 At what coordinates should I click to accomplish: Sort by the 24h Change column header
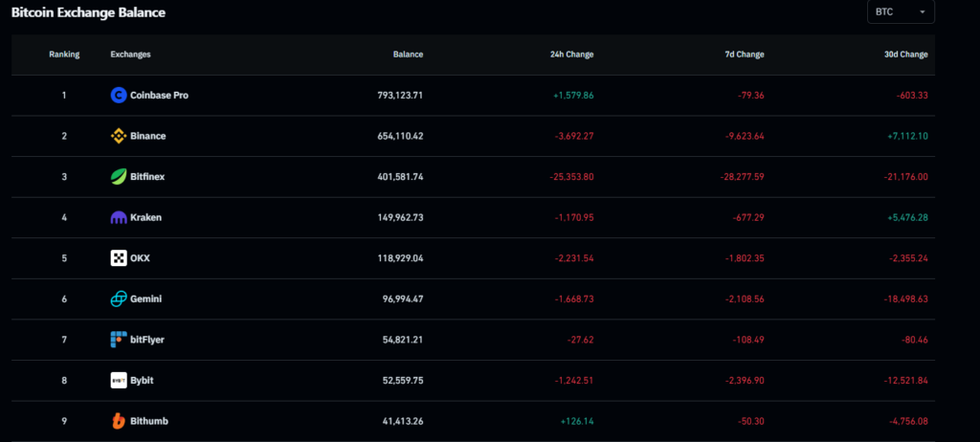coord(572,55)
